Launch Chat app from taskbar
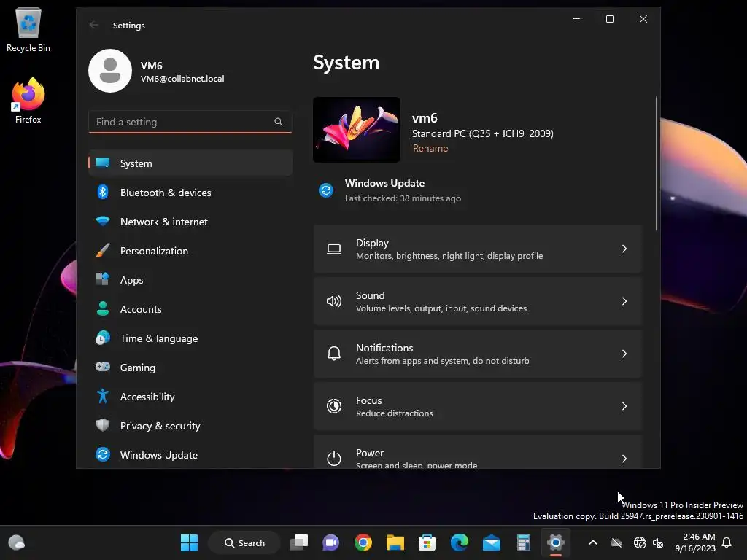The height and width of the screenshot is (560, 747). pyautogui.click(x=331, y=542)
